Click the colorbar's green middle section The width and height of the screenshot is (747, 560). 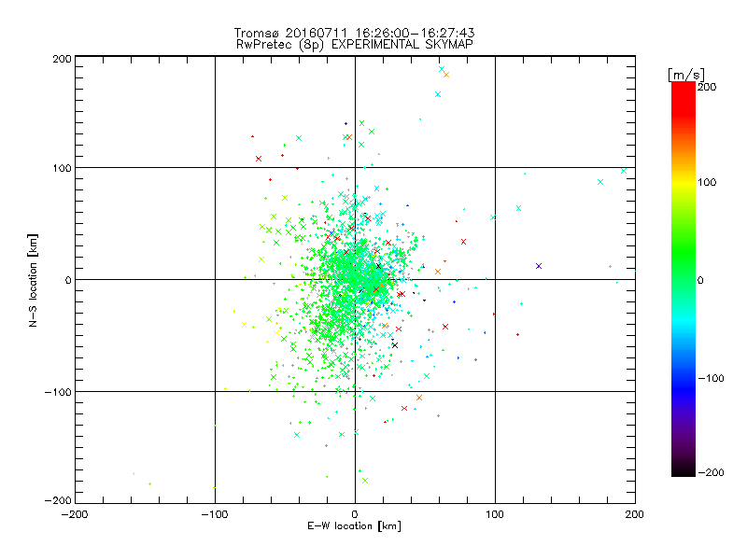coord(684,259)
